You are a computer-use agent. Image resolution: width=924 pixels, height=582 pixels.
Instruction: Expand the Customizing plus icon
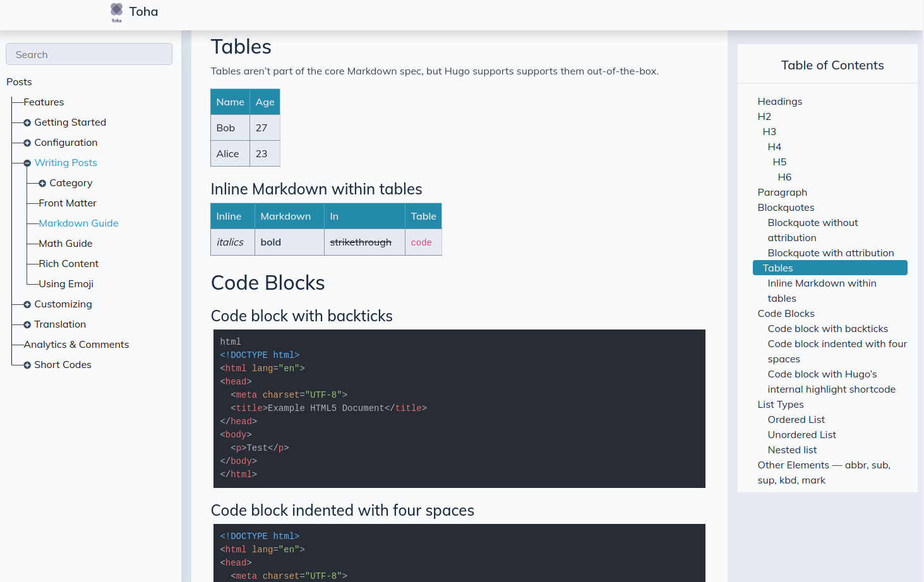[27, 304]
